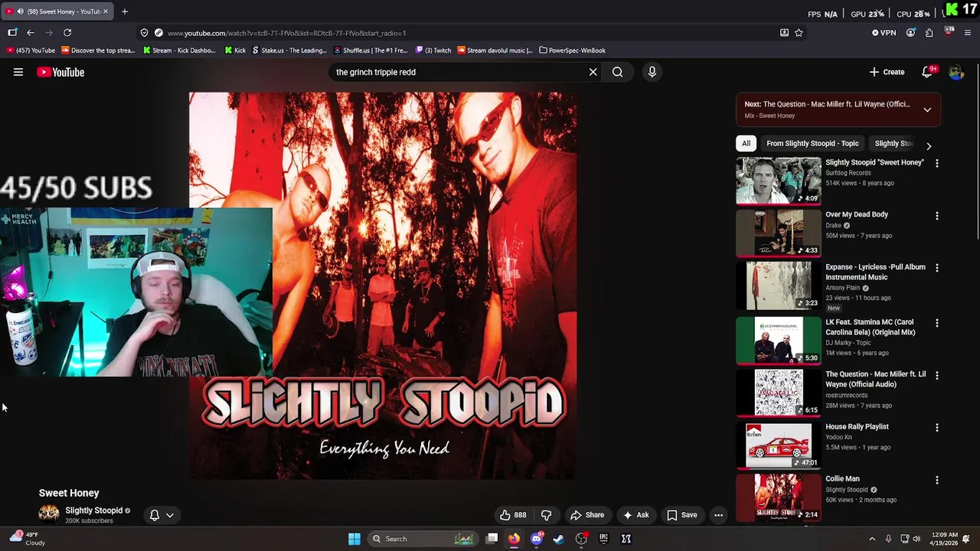
Task: Open options for Slightly Stoopid "Sweet Honey"
Action: [x=936, y=163]
